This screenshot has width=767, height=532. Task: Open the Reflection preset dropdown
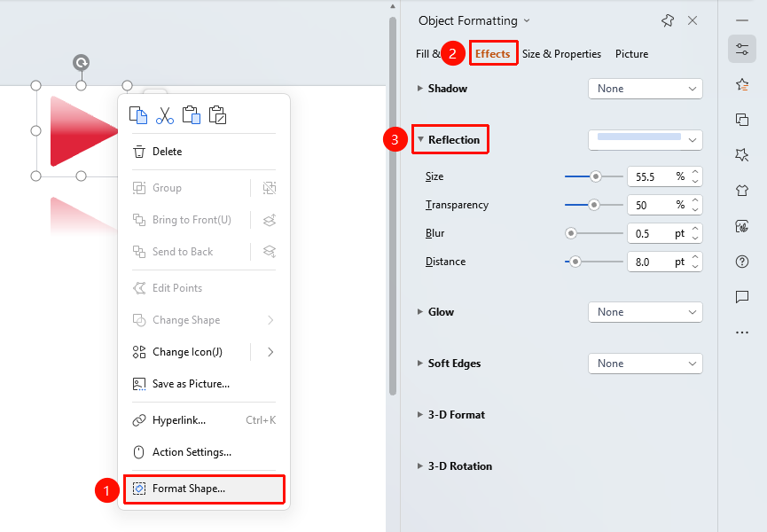pos(646,140)
